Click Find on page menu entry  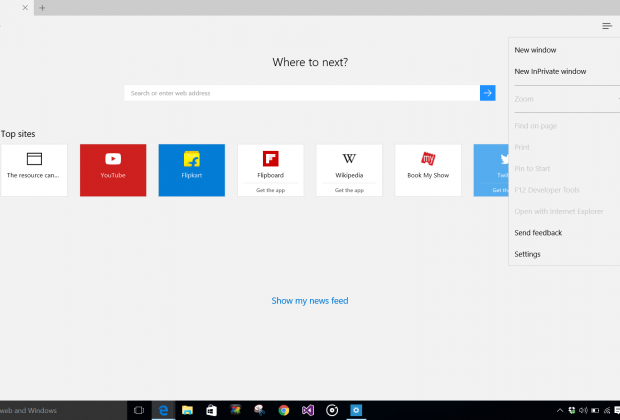(x=535, y=126)
